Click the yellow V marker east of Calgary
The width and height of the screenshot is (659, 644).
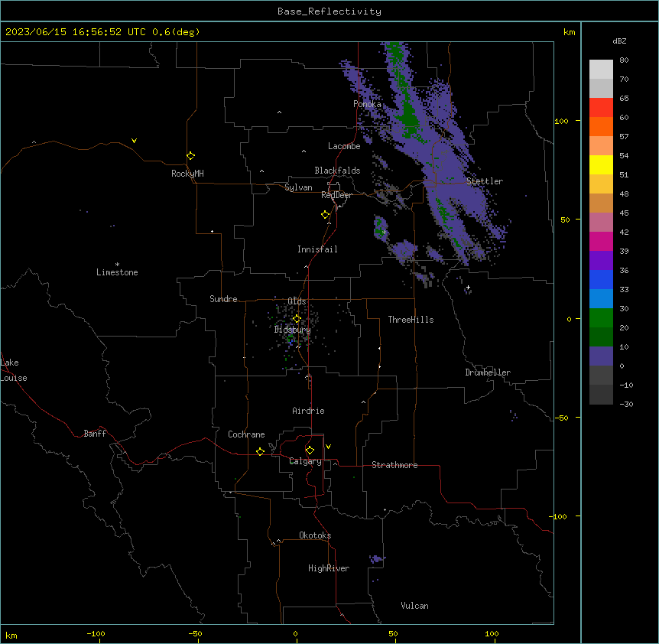click(x=328, y=447)
